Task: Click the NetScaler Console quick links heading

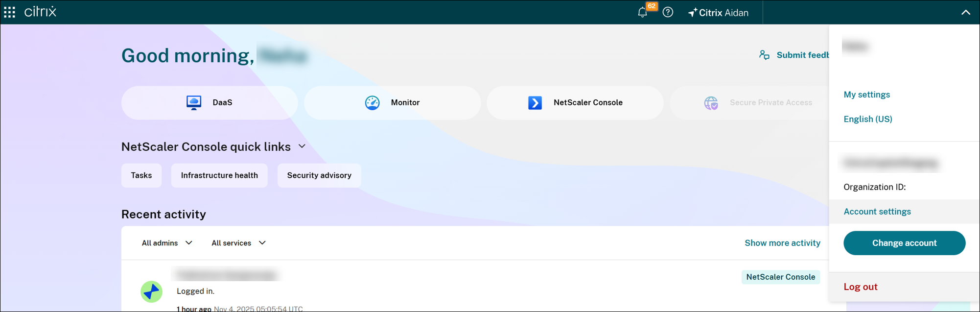Action: click(206, 146)
